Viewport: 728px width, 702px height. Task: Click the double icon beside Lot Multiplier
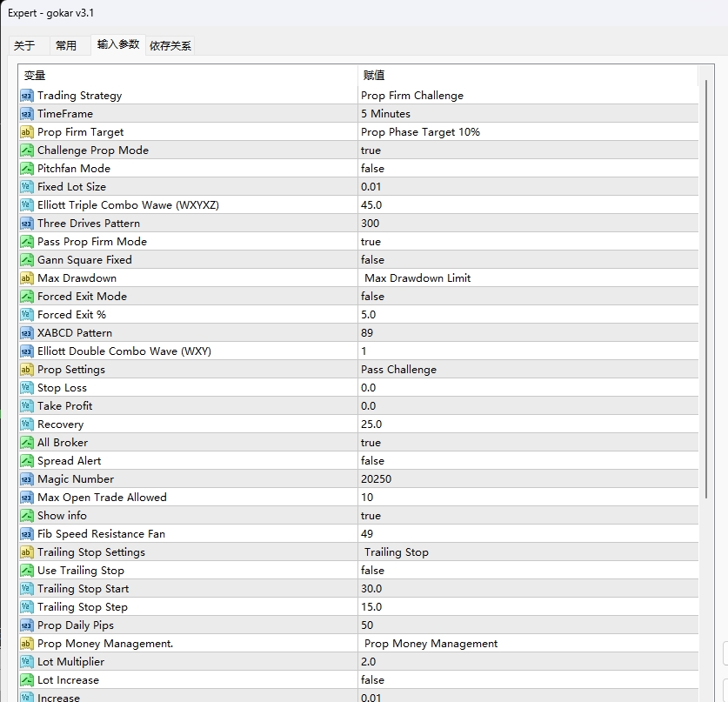tap(26, 662)
